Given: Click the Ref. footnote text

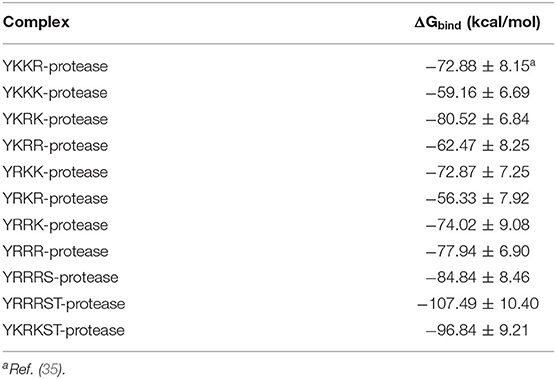Looking at the screenshot, I should point(34,369).
